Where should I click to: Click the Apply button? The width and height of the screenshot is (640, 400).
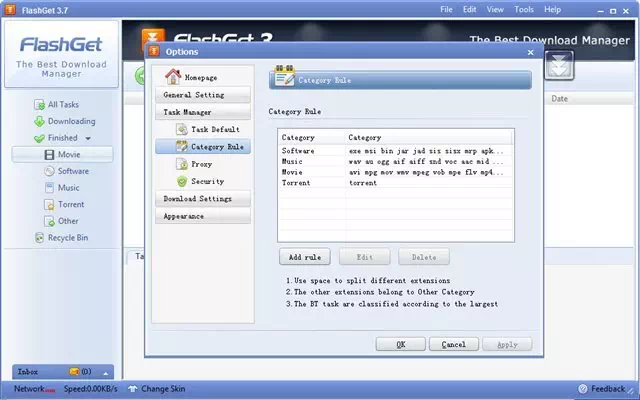[507, 344]
